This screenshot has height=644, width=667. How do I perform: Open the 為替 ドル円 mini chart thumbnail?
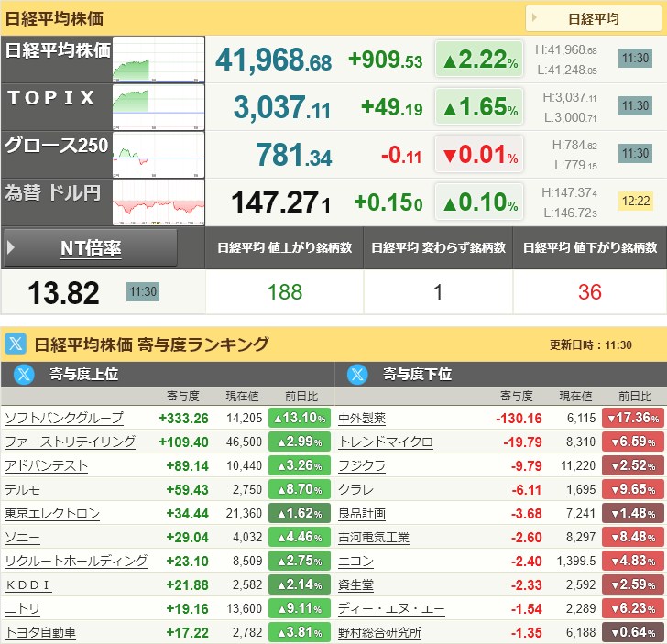(159, 202)
